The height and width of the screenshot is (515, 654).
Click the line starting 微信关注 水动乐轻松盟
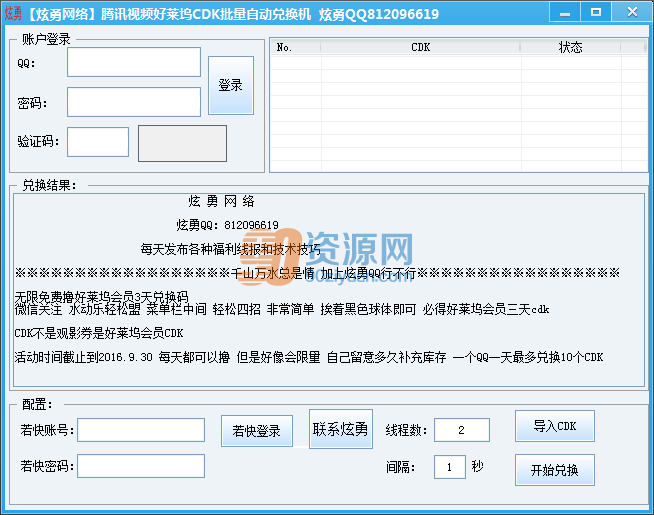click(x=282, y=309)
